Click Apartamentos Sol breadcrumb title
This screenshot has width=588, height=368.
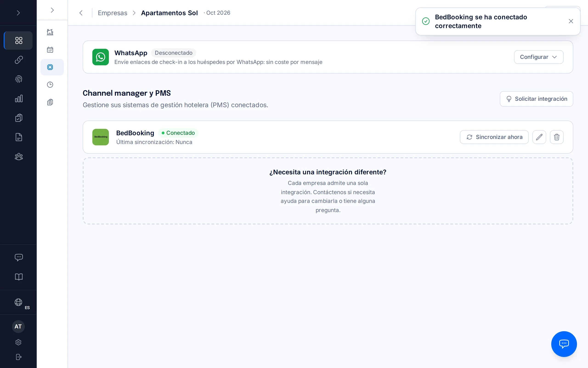[x=169, y=13]
